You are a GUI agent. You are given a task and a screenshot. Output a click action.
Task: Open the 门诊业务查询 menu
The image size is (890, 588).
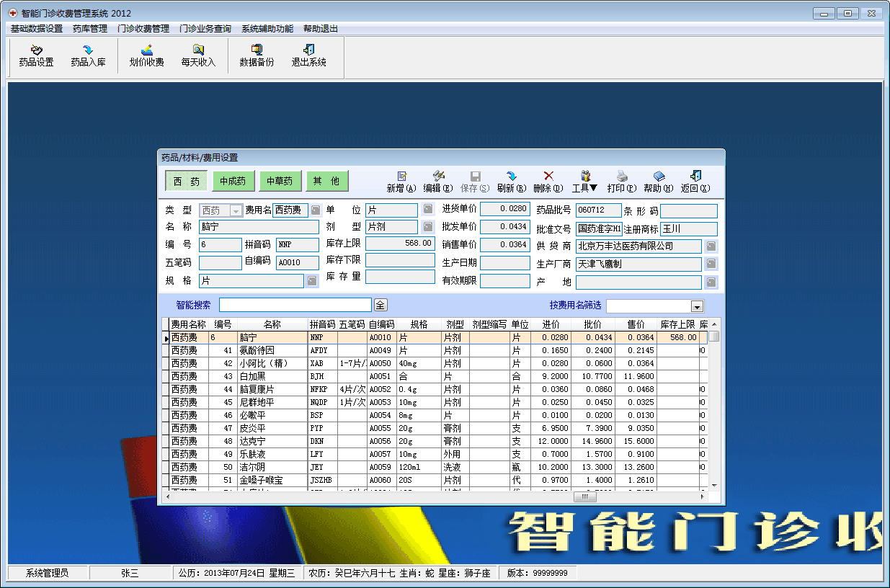pos(205,29)
